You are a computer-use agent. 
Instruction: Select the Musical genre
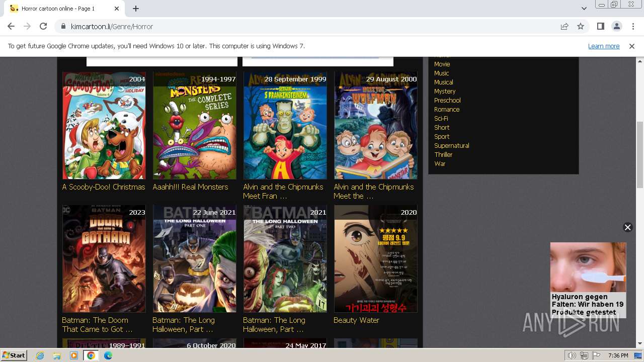click(x=444, y=82)
